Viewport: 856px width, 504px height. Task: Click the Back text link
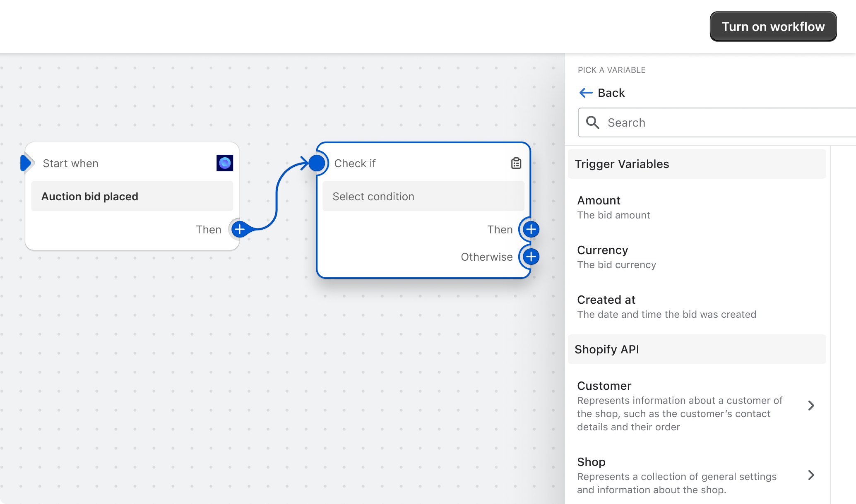coord(611,93)
